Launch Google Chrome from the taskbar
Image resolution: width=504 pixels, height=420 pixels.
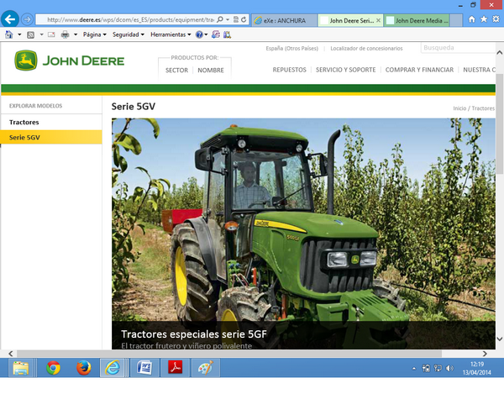[x=54, y=368]
